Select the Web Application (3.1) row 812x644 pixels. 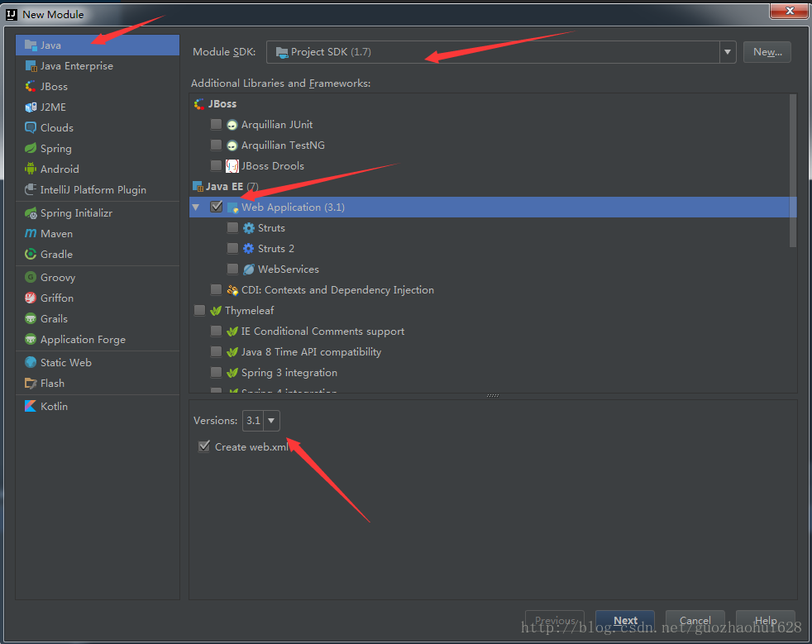point(493,207)
